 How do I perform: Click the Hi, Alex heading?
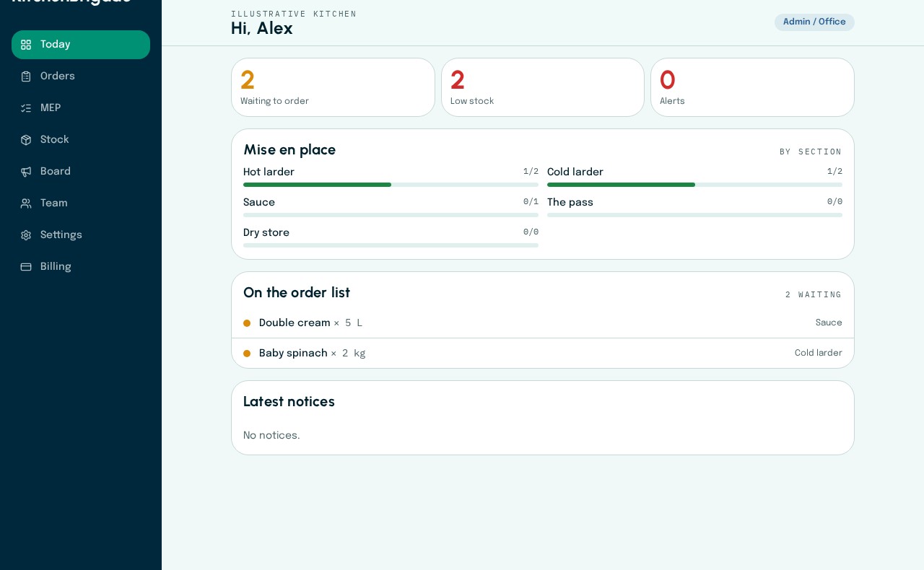click(262, 29)
